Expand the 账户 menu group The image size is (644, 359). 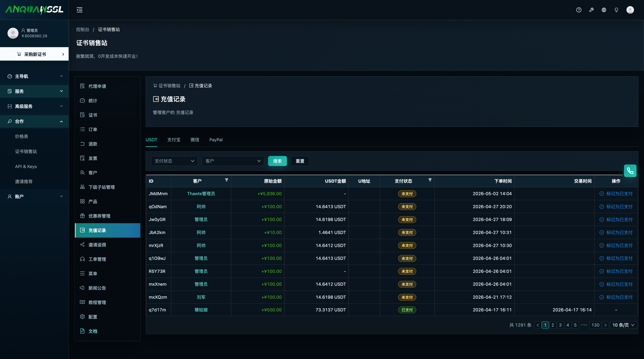tap(34, 197)
